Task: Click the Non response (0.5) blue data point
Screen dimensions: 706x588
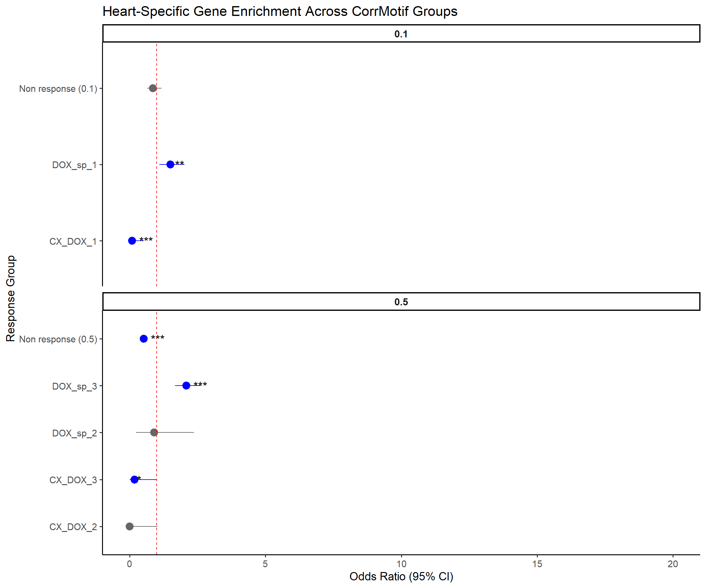Action: point(143,338)
